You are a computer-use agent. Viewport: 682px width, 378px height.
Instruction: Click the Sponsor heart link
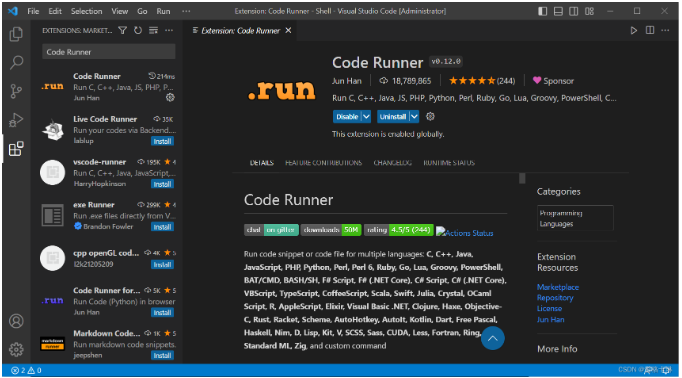553,81
